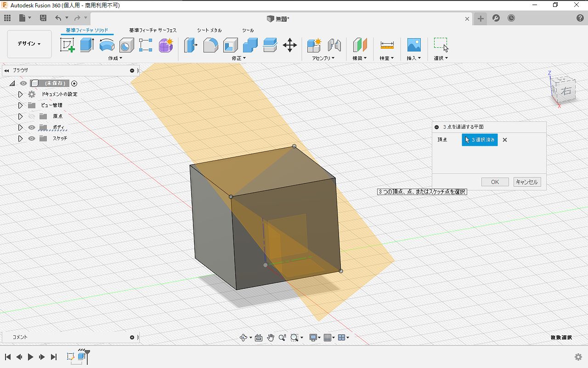This screenshot has width=588, height=368.
Task: Open the アセンブリ dropdown menu
Action: 323,58
